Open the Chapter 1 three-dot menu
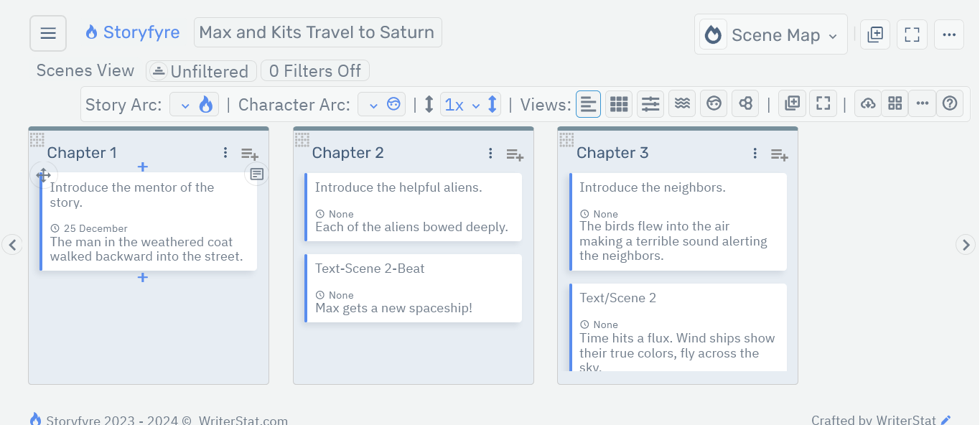 pos(225,152)
